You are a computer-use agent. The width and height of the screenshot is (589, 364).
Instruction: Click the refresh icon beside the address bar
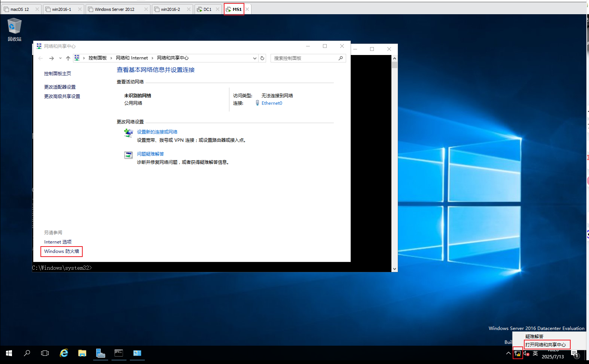point(262,58)
